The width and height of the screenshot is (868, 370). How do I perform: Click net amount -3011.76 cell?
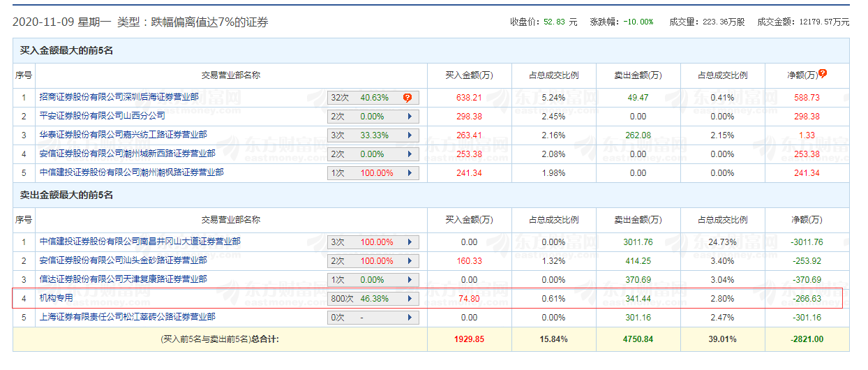[807, 242]
